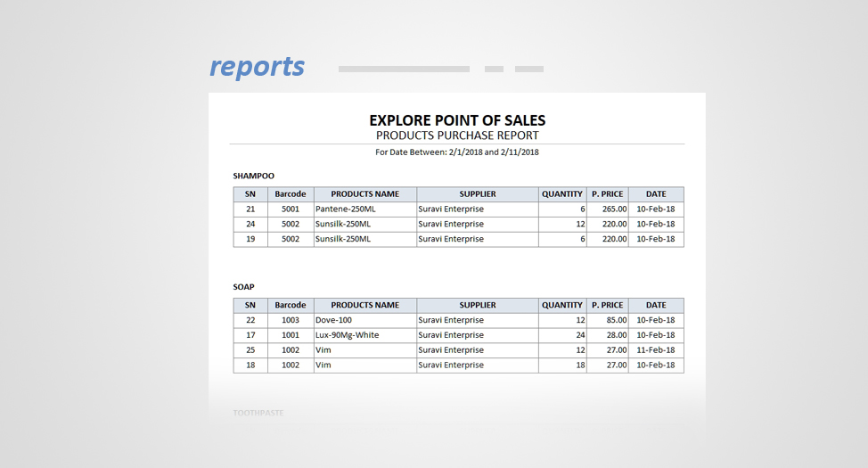Image resolution: width=868 pixels, height=468 pixels.
Task: Click the SUPPLIER header in the SHAMPOO table
Action: [478, 194]
